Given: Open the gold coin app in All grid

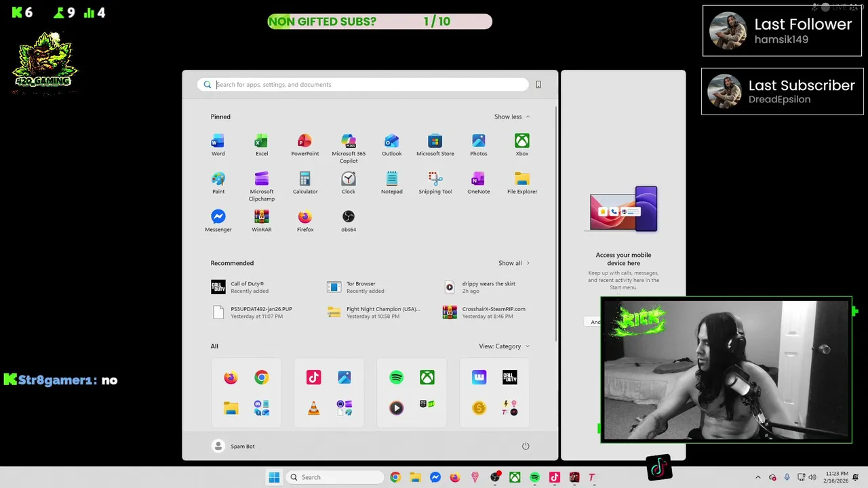Looking at the screenshot, I should 479,408.
